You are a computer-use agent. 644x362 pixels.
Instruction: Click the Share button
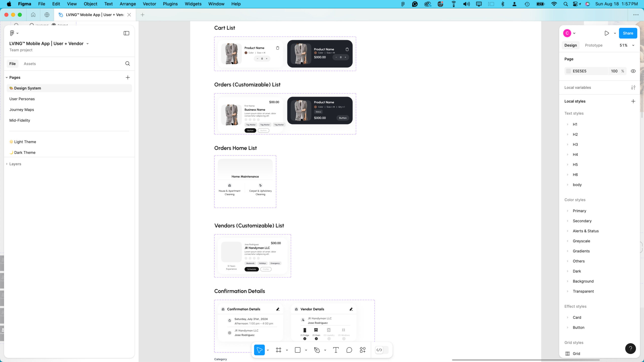(628, 33)
